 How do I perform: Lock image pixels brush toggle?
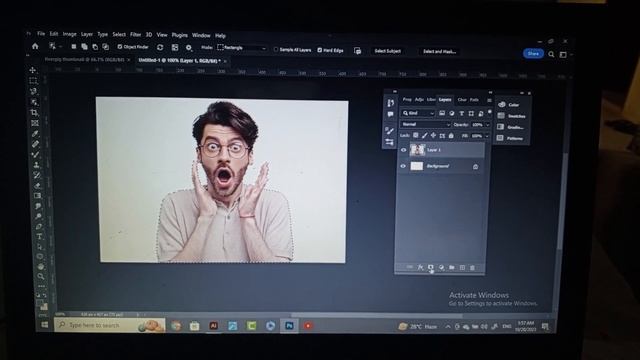424,136
